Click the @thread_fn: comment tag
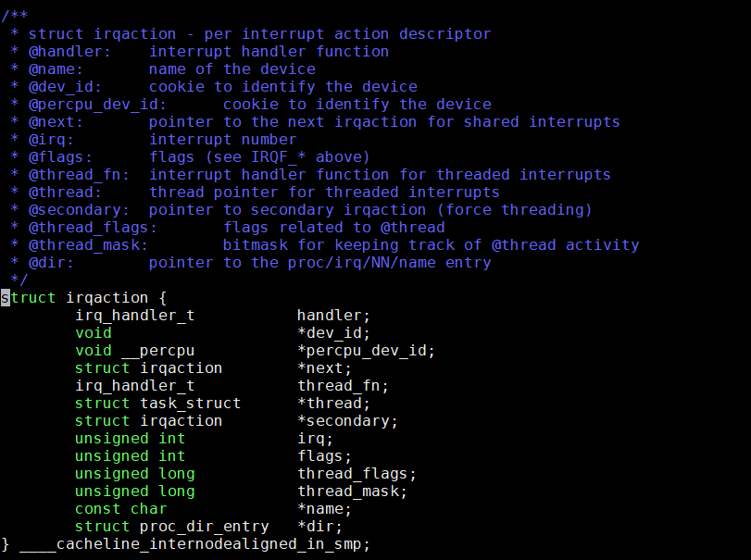Screen dimensions: 751x560 tap(74, 175)
